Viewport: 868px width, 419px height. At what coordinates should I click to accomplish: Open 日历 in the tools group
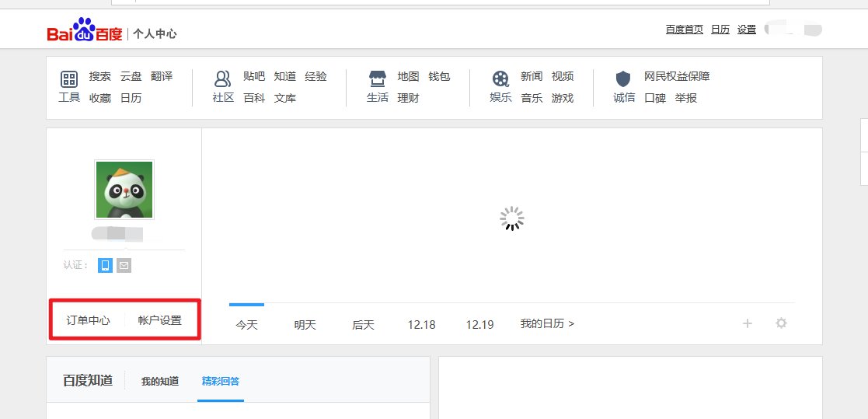131,98
